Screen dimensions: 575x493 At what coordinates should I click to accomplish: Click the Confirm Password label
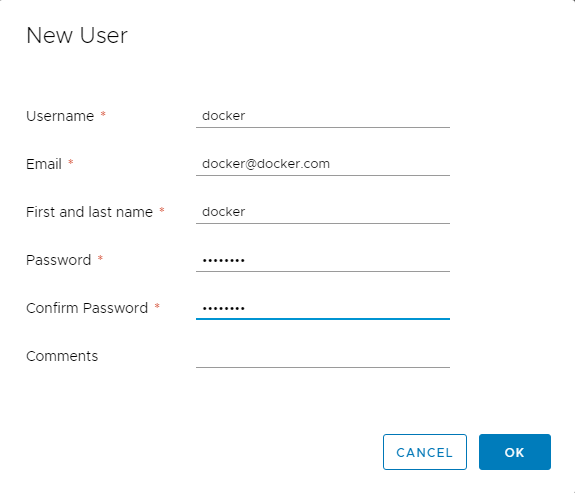[87, 308]
